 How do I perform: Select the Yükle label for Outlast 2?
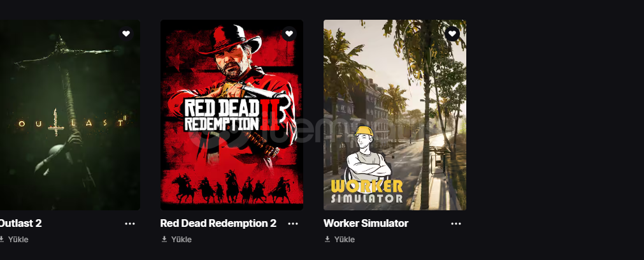point(18,240)
